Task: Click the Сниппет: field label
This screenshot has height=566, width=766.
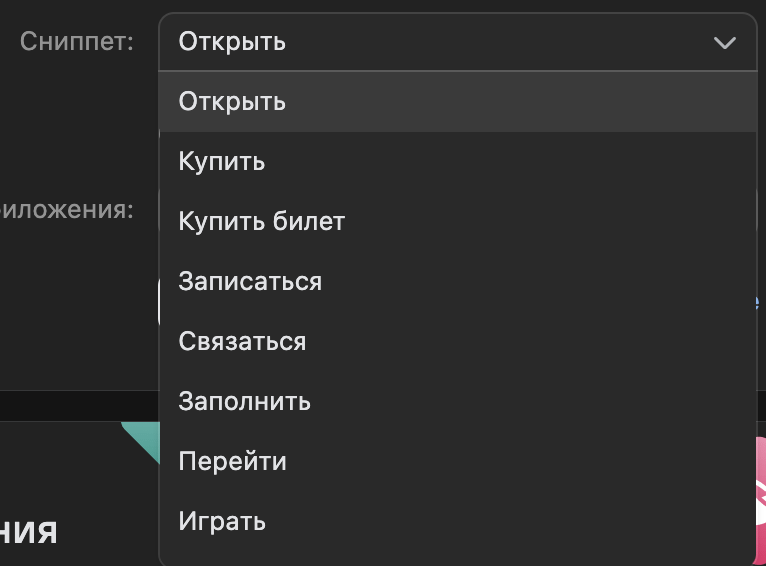Action: (77, 42)
